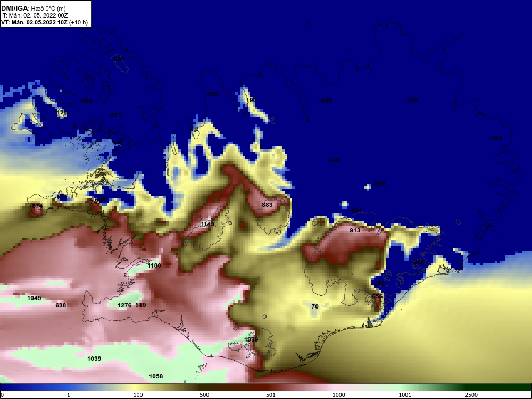Select the map value 1058
The image size is (532, 399).
(156, 376)
